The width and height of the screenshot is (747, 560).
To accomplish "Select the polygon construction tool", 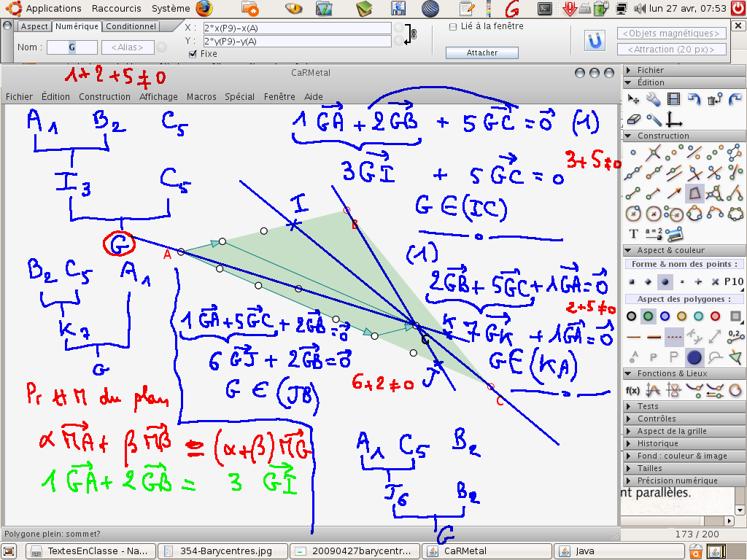I will (695, 192).
